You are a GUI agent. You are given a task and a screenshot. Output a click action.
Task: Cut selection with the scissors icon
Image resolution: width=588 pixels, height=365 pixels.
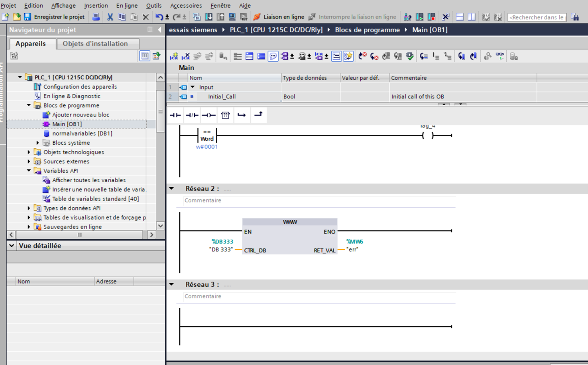[x=110, y=17]
